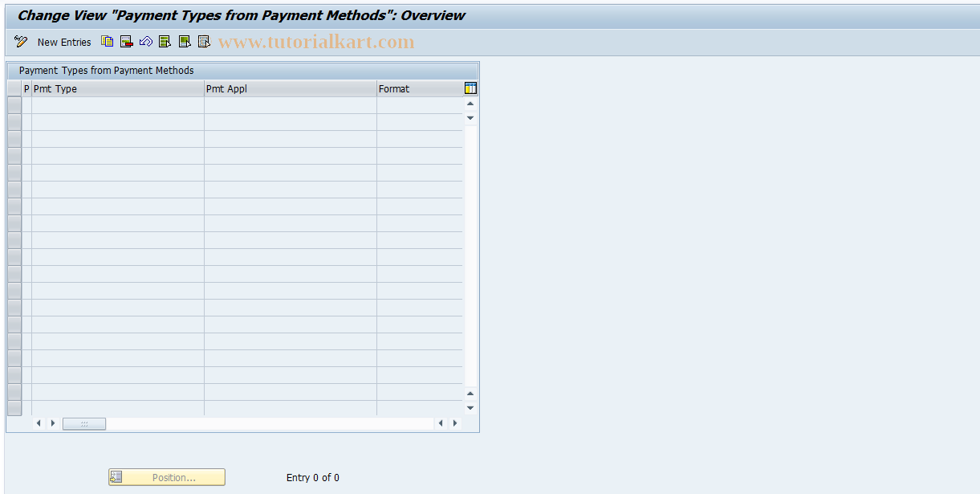Toggle Display/Change mode pencil icon
Viewport: 980px width, 494px height.
(x=21, y=42)
